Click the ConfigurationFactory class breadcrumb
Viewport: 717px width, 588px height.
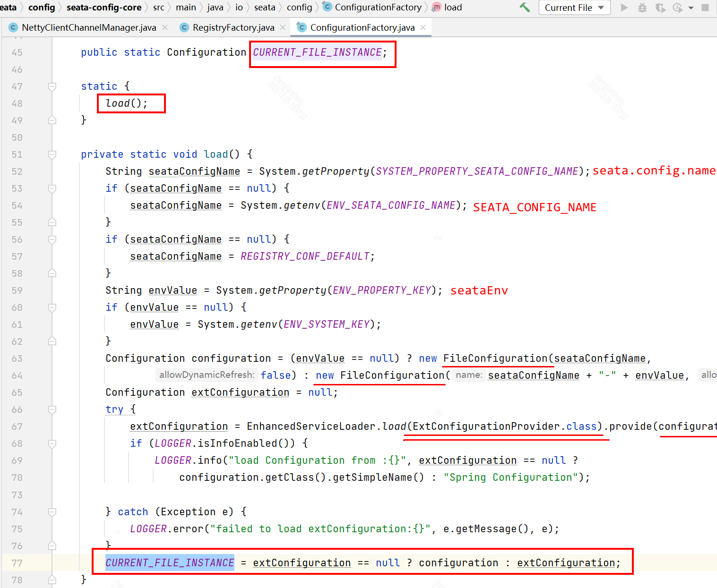point(378,7)
